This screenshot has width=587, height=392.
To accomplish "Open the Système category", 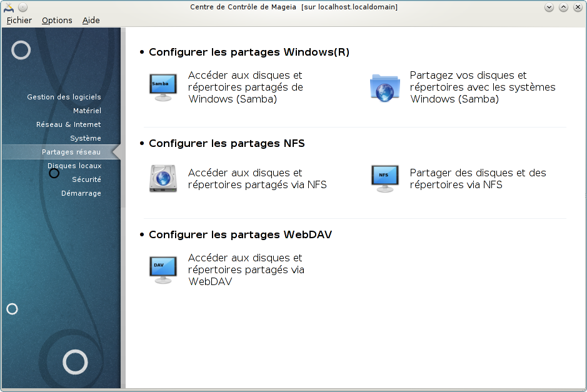I will (86, 138).
